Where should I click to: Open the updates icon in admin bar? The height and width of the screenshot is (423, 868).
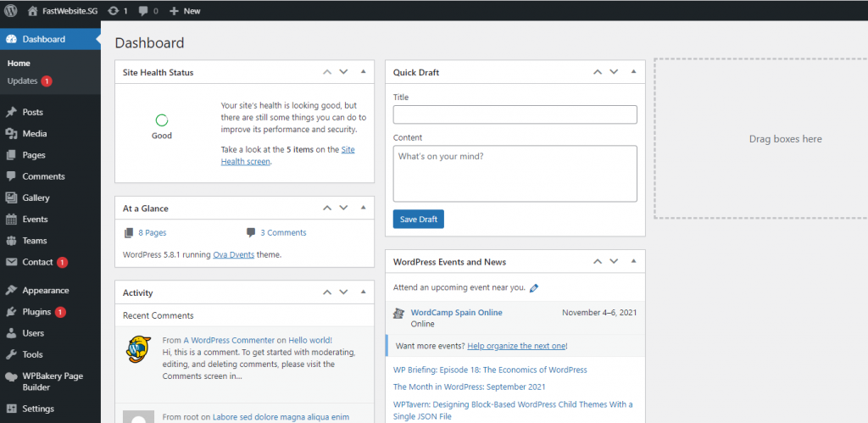click(113, 11)
